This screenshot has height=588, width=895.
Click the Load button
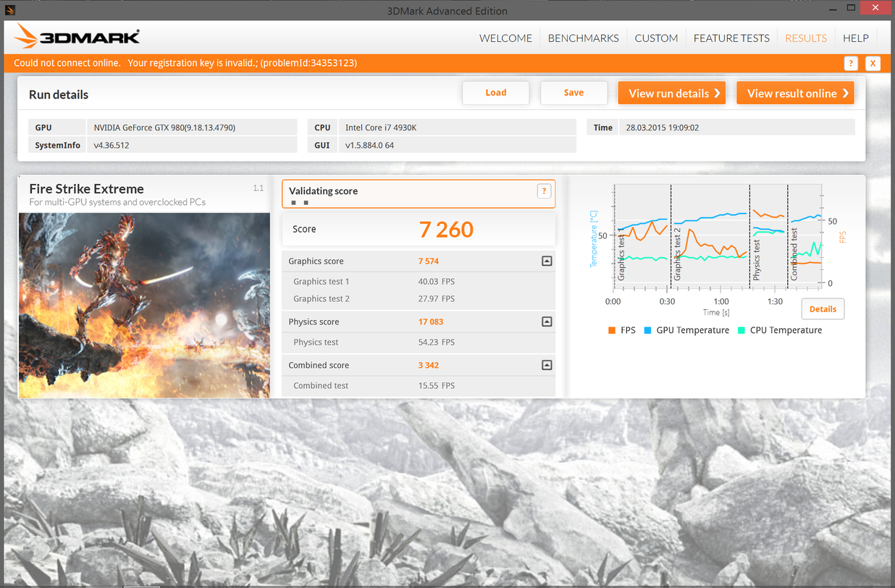tap(496, 93)
